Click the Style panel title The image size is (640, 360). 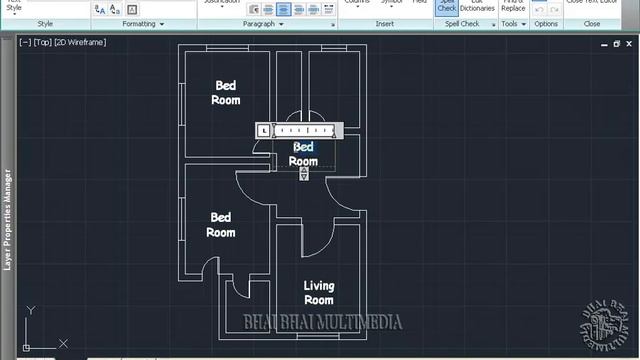click(x=45, y=24)
